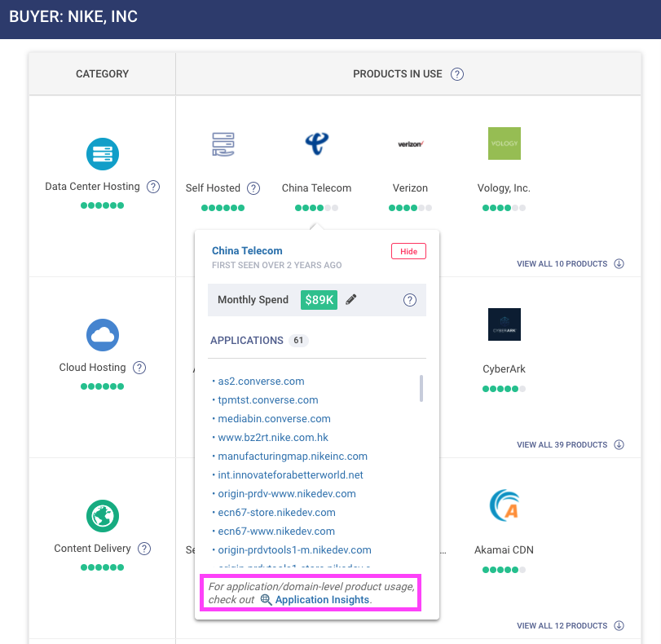661x644 pixels.
Task: Open mediabin.converse.com application link
Action: [x=274, y=419]
